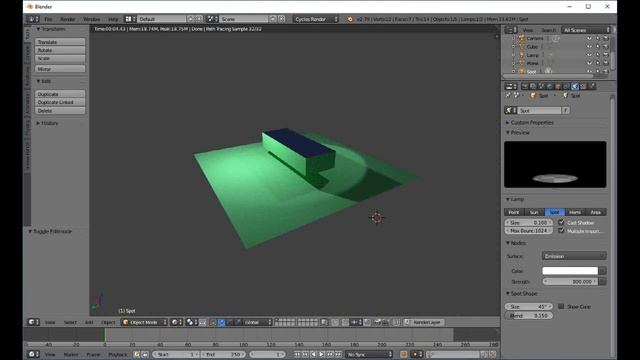Expand the History panel

[47, 123]
